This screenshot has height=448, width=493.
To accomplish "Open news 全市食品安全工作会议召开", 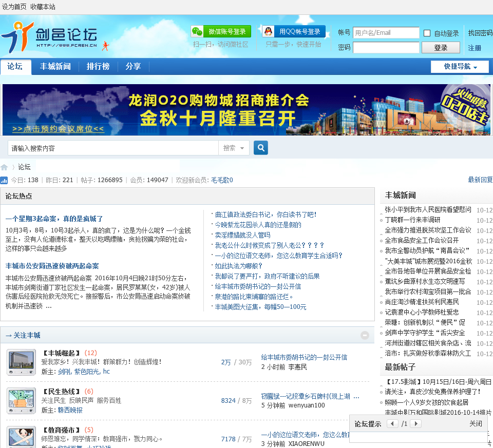I will [x=422, y=240].
